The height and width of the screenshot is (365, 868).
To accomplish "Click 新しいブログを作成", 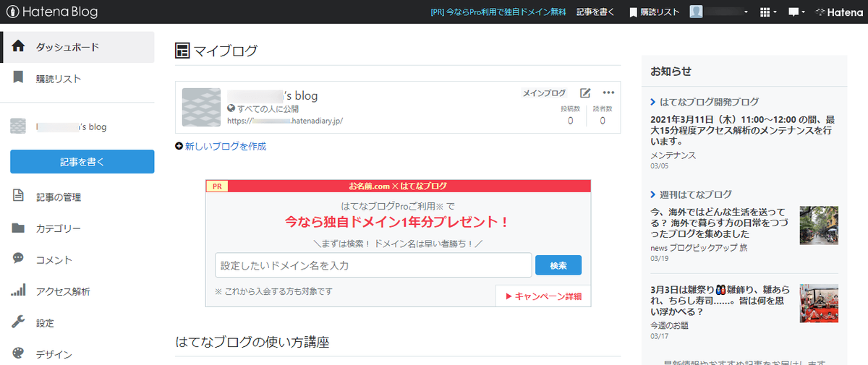I will coord(221,146).
